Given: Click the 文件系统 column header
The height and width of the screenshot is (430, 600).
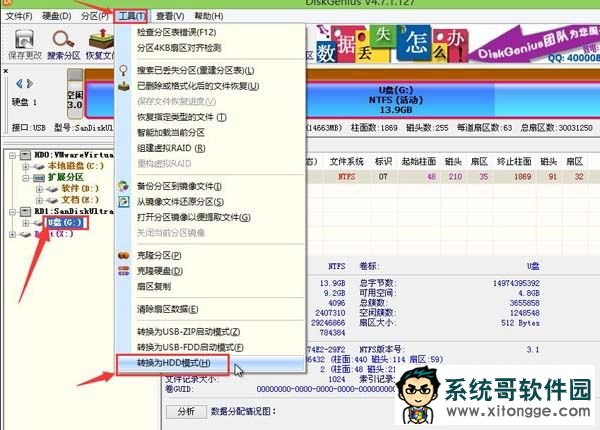Looking at the screenshot, I should (347, 161).
